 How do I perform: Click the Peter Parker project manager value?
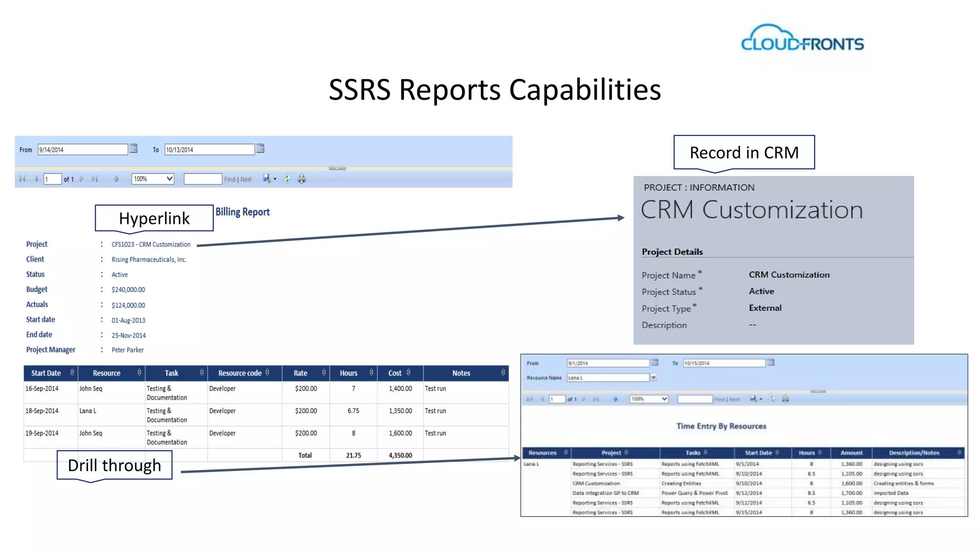pos(128,350)
